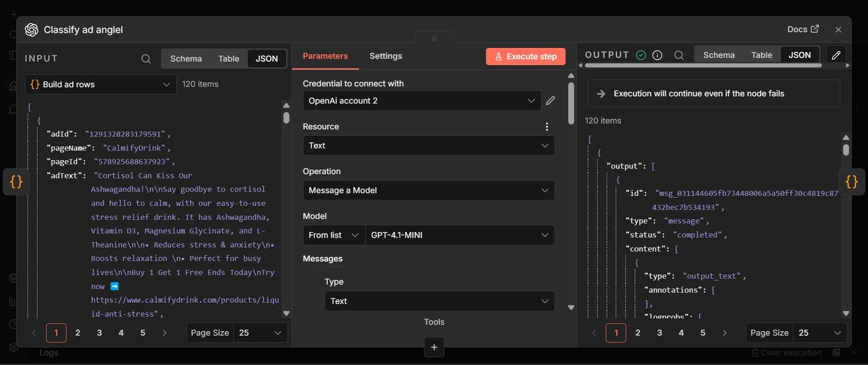This screenshot has height=365, width=868.
Task: Select output page 1
Action: (x=616, y=333)
